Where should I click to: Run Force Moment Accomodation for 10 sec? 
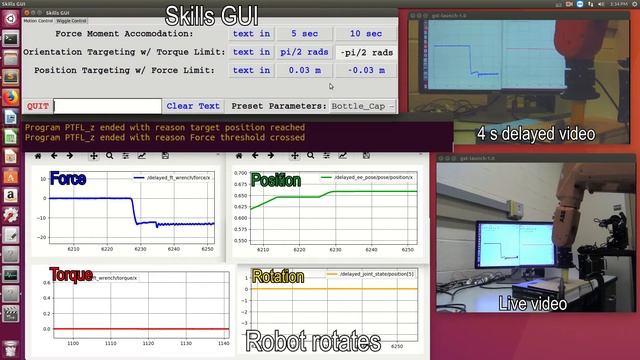click(x=366, y=34)
